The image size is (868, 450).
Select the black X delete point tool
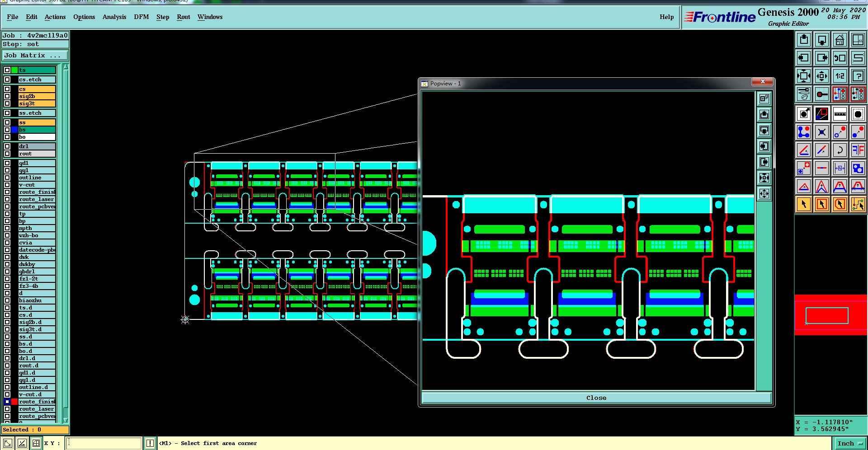click(x=822, y=132)
